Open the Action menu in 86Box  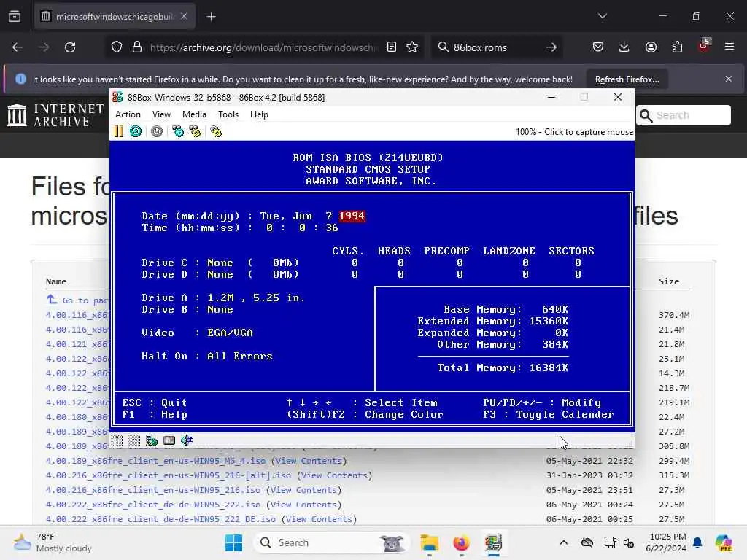click(x=128, y=114)
